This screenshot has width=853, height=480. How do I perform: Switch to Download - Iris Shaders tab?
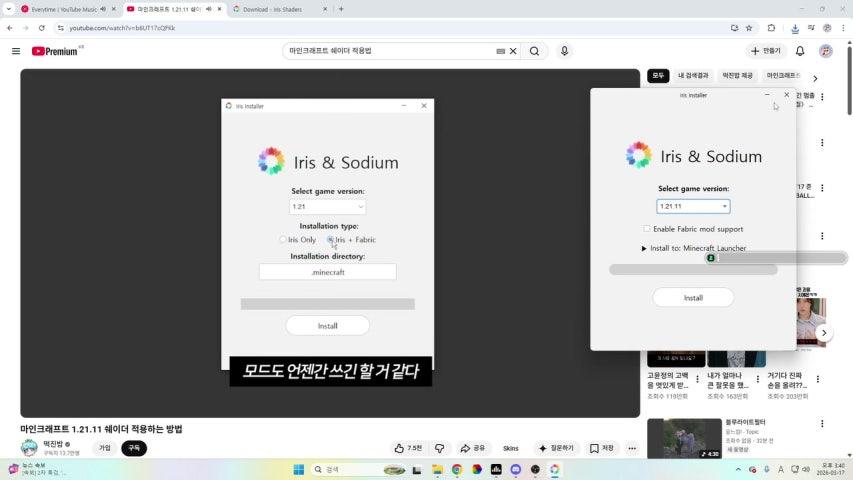pyautogui.click(x=272, y=9)
